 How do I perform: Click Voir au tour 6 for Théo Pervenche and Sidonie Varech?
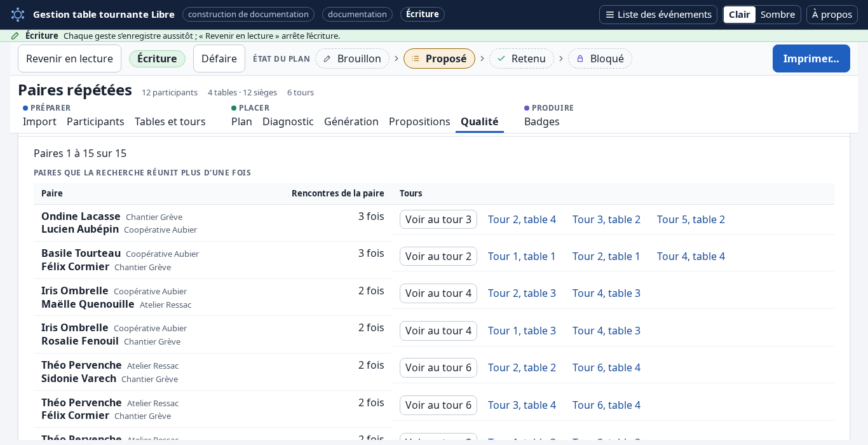[438, 367]
